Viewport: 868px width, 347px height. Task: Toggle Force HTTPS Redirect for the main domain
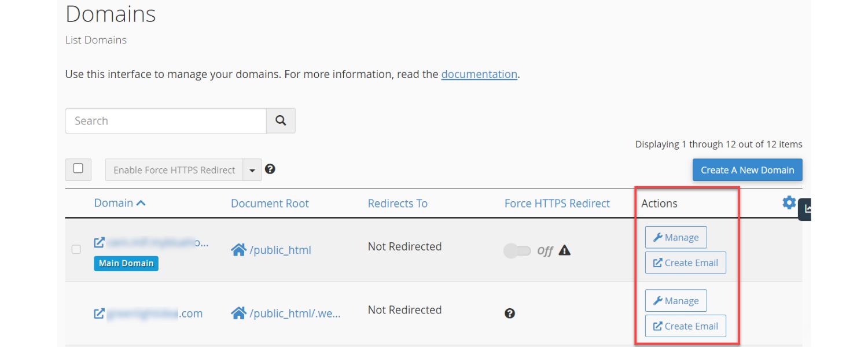tap(518, 250)
